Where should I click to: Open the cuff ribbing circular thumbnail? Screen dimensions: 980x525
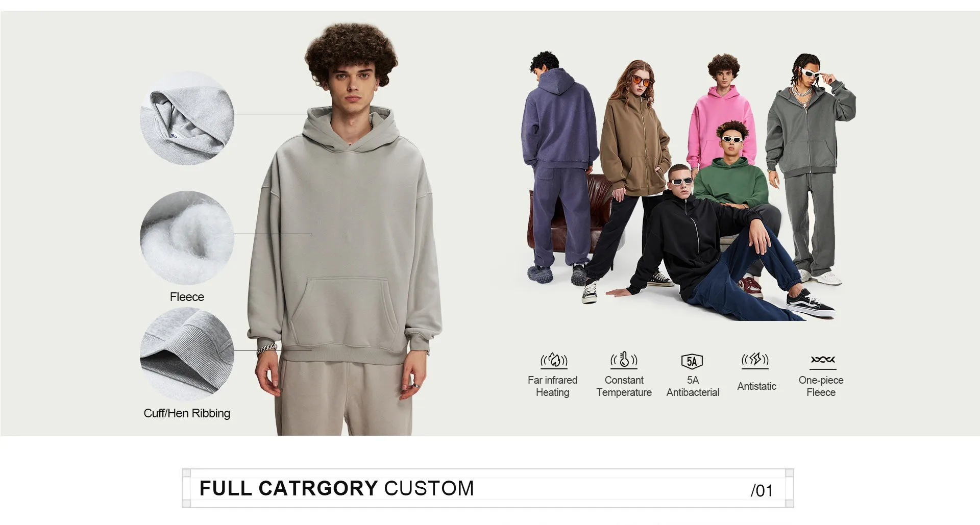pyautogui.click(x=187, y=354)
